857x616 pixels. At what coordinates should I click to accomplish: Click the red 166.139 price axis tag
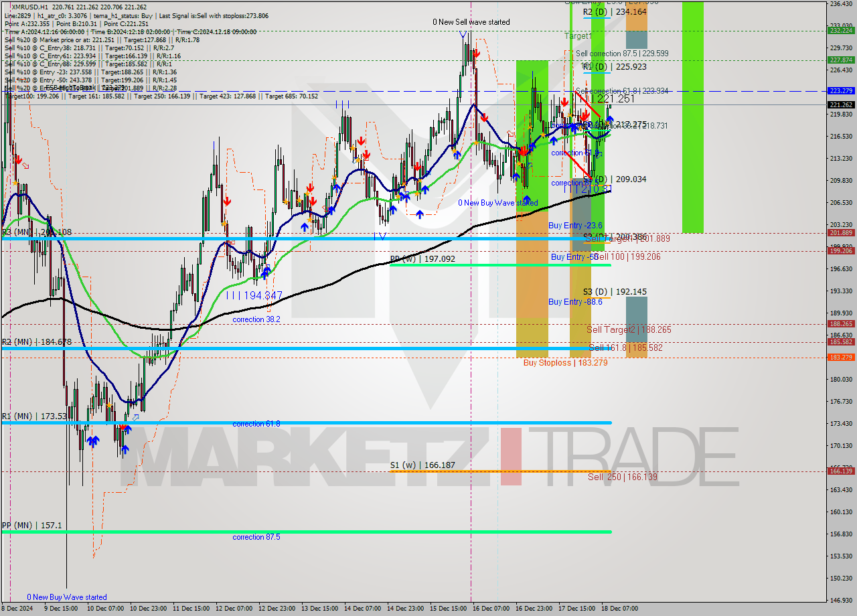(x=841, y=471)
